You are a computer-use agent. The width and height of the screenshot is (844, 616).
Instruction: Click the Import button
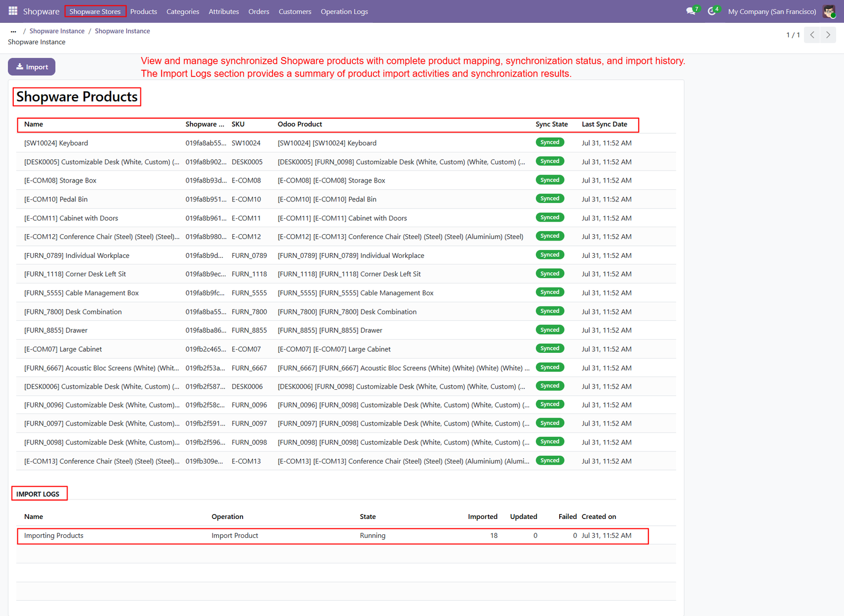click(32, 67)
